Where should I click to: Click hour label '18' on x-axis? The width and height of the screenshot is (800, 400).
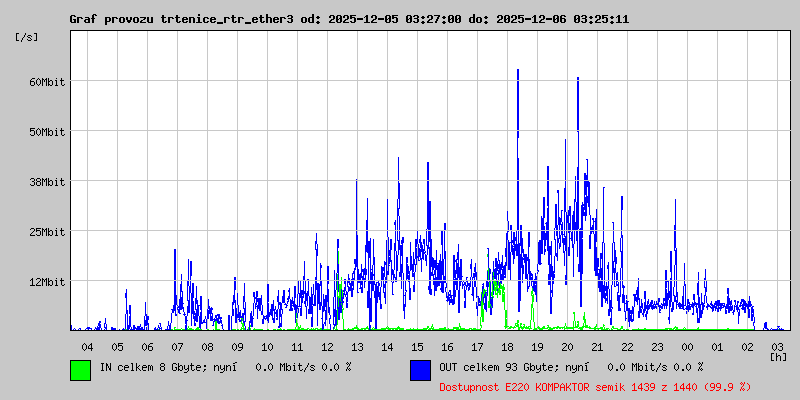click(x=507, y=347)
